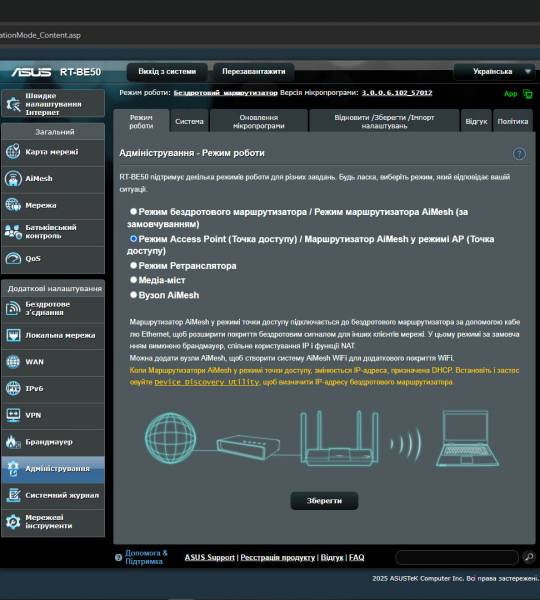This screenshot has width=540, height=600.
Task: Click the ASUS logo
Action: [31, 72]
